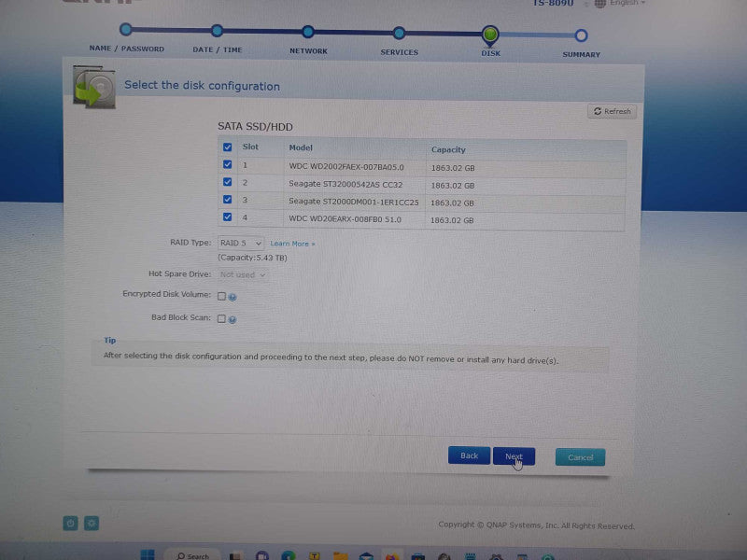This screenshot has width=747, height=560.
Task: Click the help icon beside Bad Block Scan
Action: [x=233, y=319]
